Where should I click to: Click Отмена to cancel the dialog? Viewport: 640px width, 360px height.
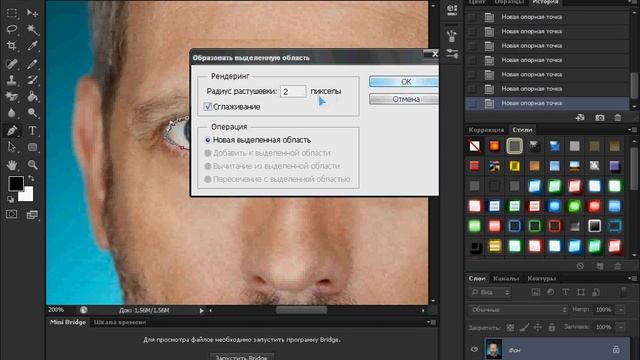[x=404, y=99]
